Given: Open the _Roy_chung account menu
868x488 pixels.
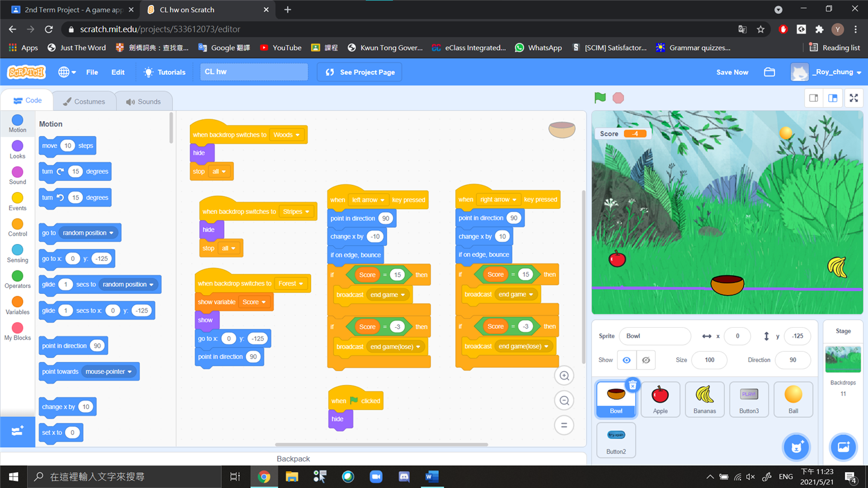Looking at the screenshot, I should coord(826,72).
